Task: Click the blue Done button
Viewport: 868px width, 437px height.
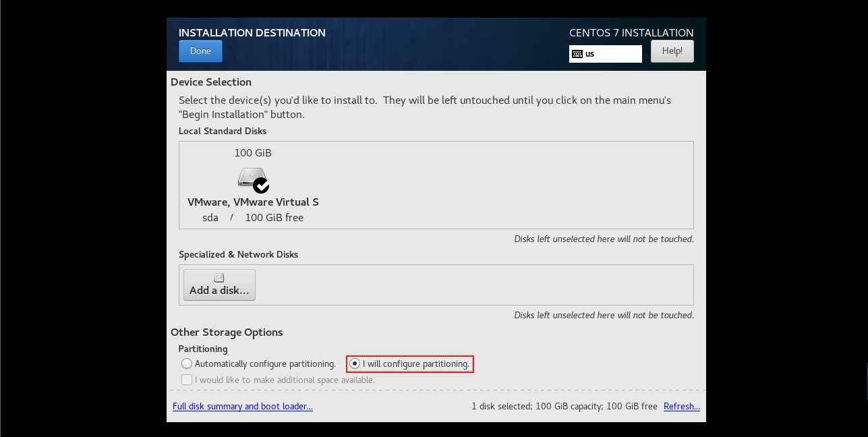Action: pos(200,51)
